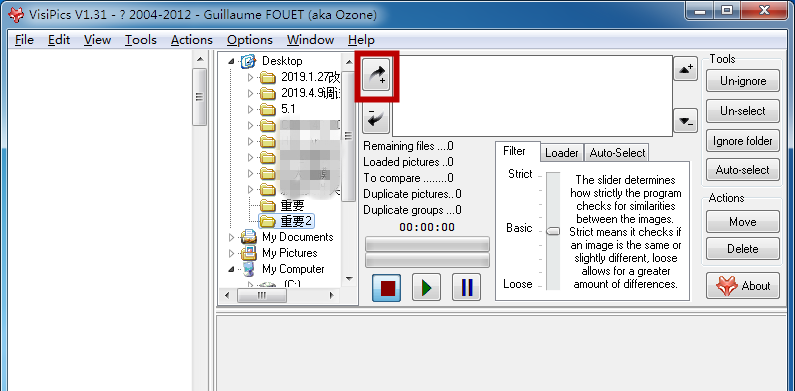
Task: Move folder down in list button
Action: pos(685,121)
